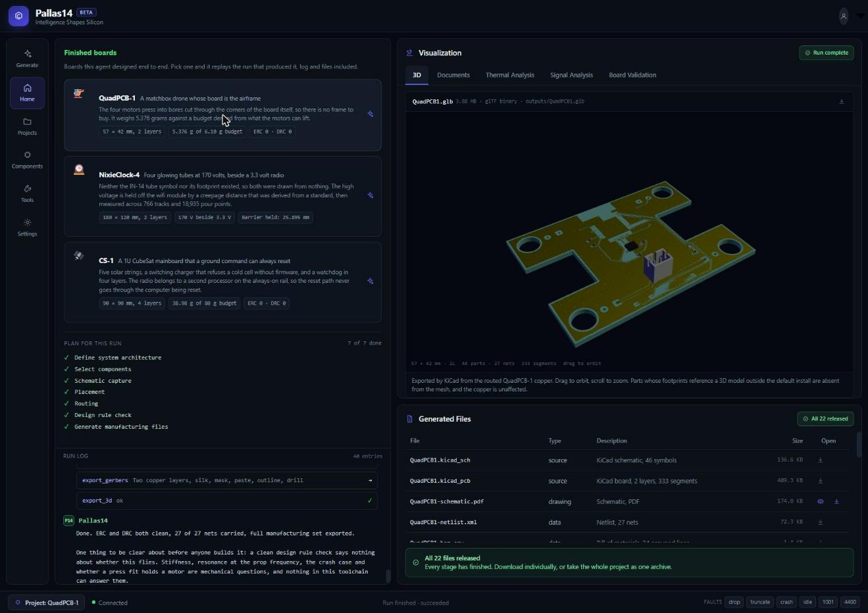
Task: Open the Settings gear in the sidebar
Action: (27, 227)
